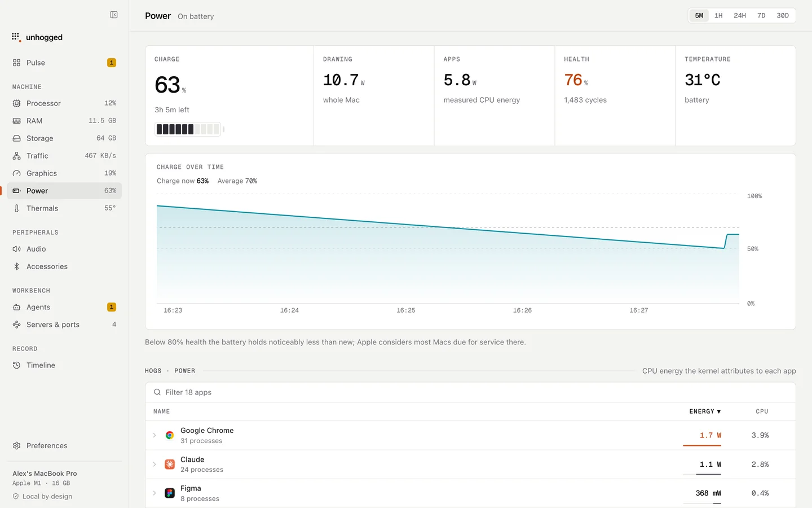The height and width of the screenshot is (508, 812).
Task: Click the RAM memory icon
Action: [x=16, y=121]
